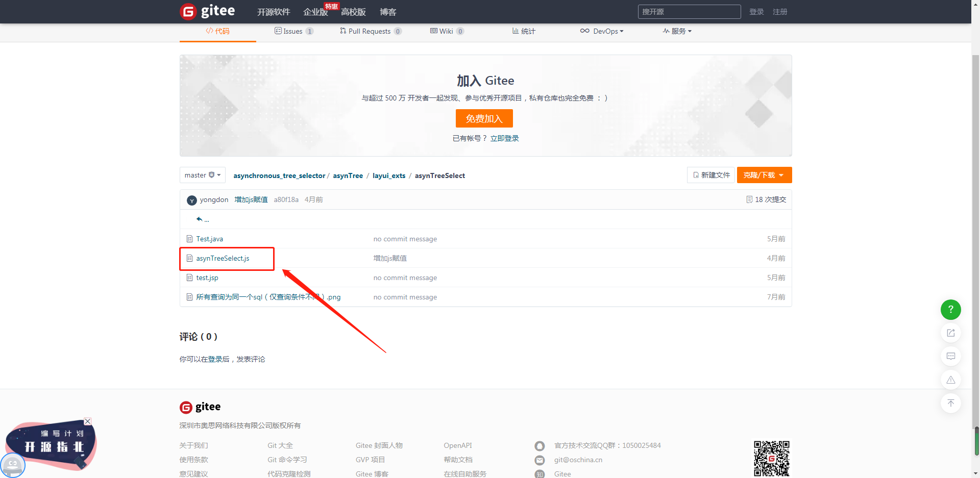Switch to the 代码 tab
980x478 pixels.
click(x=218, y=31)
